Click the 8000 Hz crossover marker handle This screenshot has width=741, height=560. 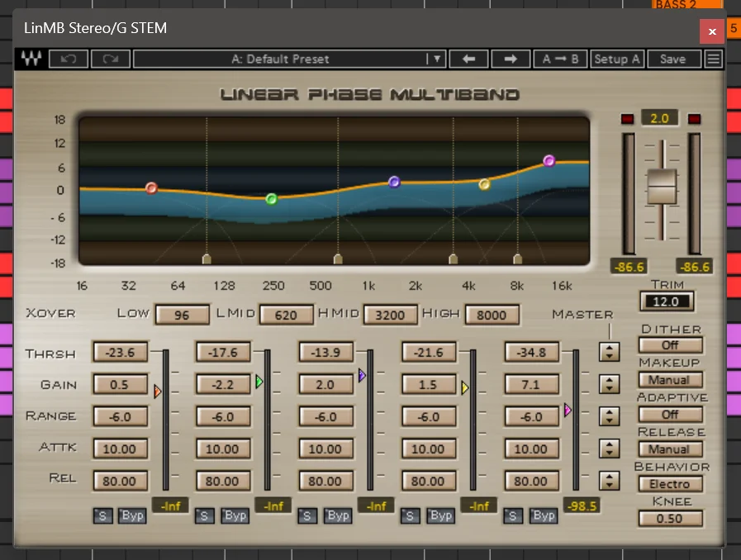point(518,259)
